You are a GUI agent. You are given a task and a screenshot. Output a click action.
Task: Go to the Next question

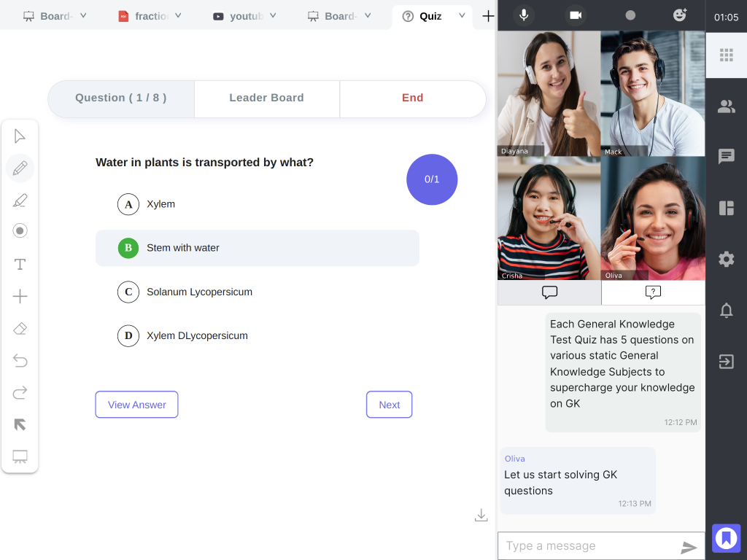pyautogui.click(x=389, y=405)
